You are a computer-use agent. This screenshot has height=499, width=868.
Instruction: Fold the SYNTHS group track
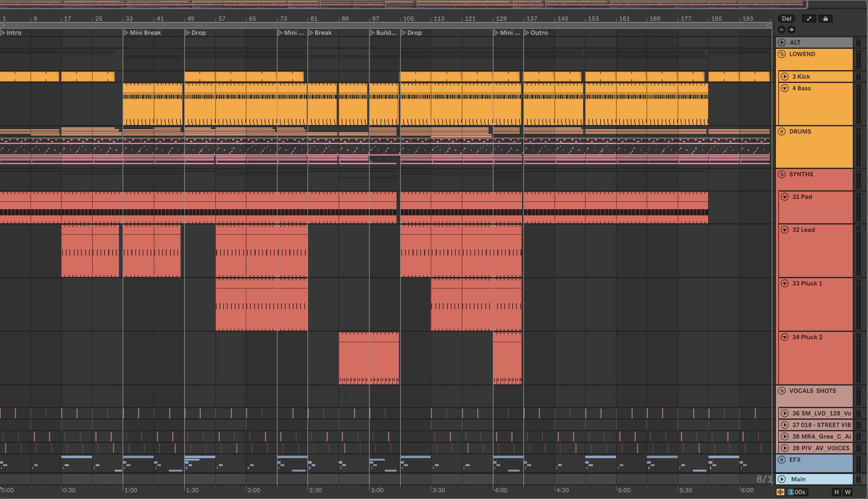(782, 174)
